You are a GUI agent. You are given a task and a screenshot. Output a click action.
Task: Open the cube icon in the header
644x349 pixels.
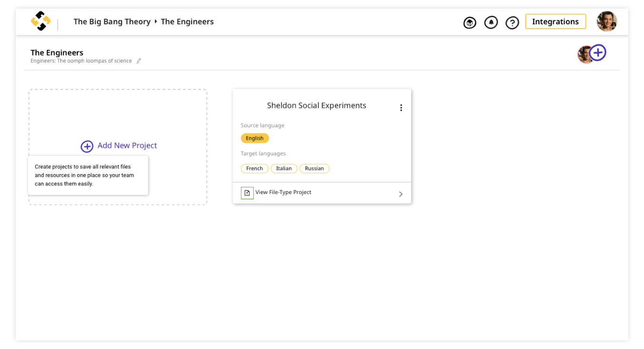coord(470,22)
